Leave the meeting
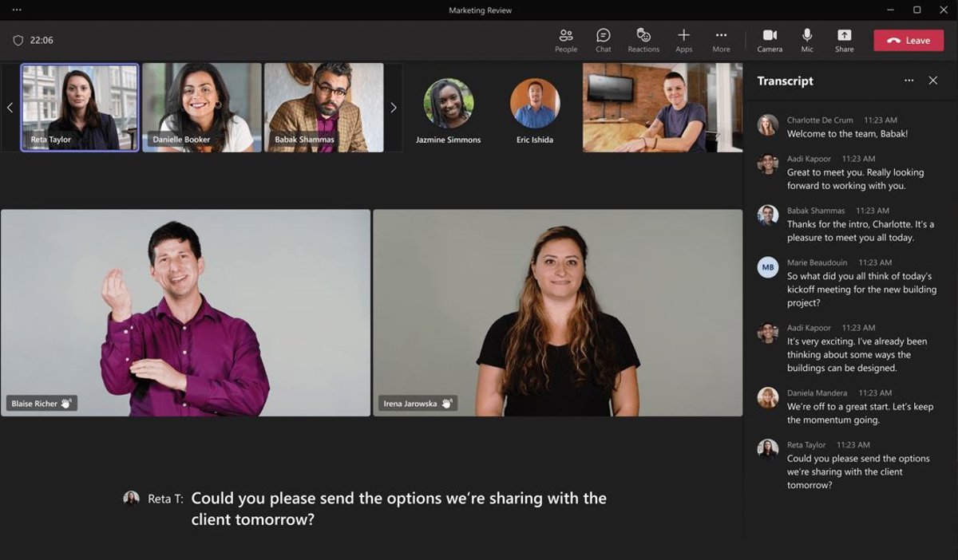 coord(908,41)
